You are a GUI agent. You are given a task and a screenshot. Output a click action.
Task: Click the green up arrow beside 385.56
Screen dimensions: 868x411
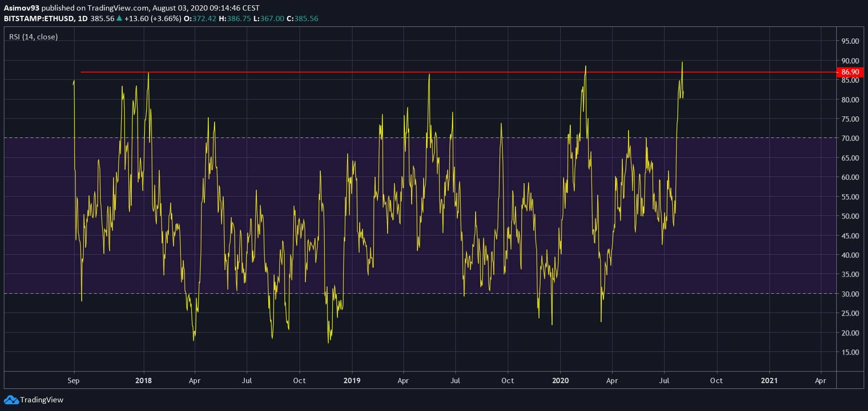tap(119, 18)
